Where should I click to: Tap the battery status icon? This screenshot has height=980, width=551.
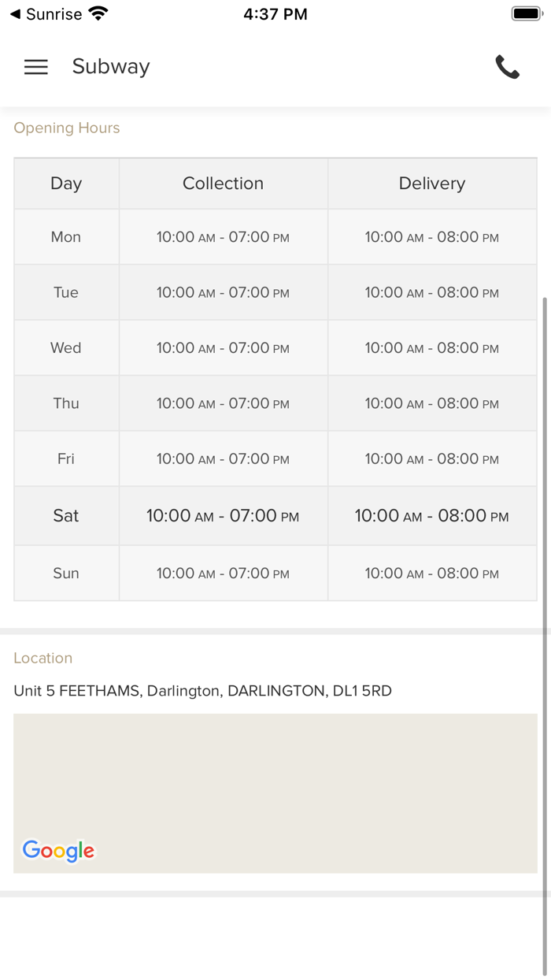tap(525, 14)
